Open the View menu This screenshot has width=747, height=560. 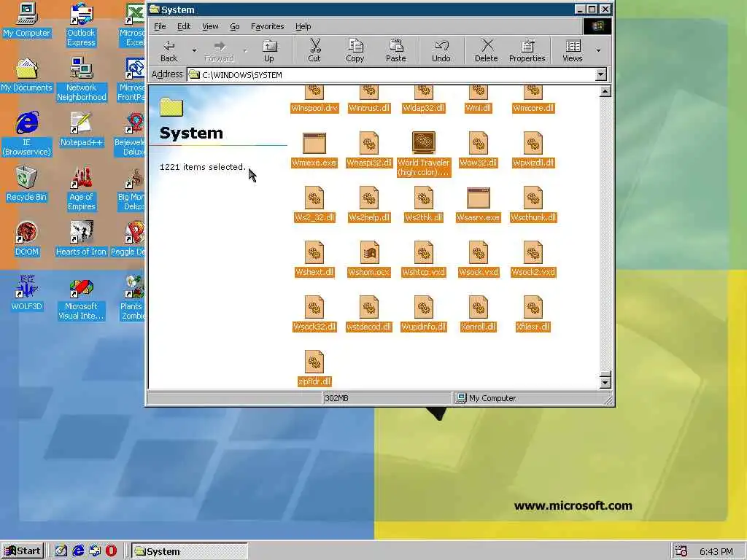click(x=210, y=26)
